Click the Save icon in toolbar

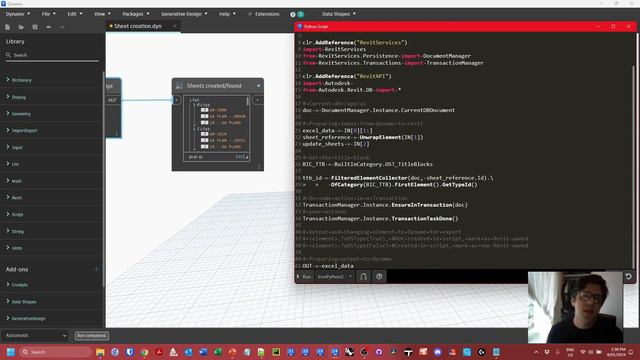(35, 27)
